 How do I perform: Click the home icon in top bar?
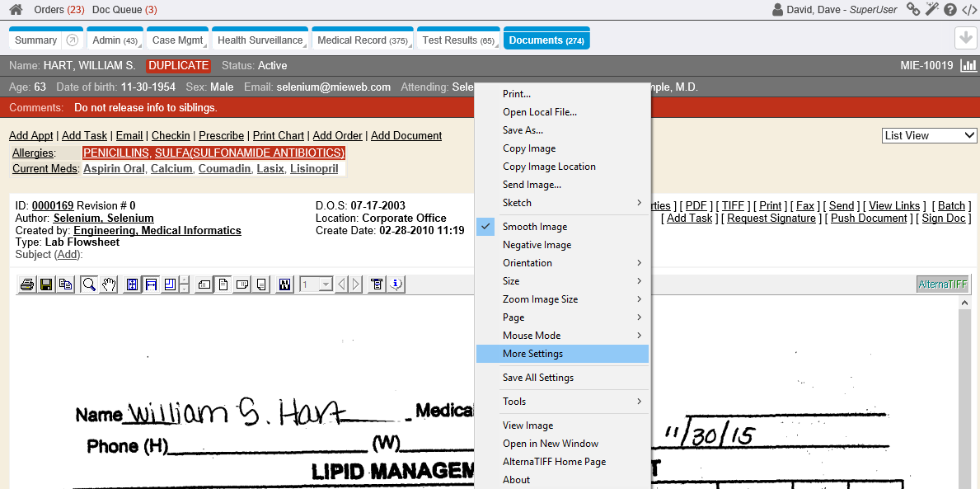click(16, 10)
